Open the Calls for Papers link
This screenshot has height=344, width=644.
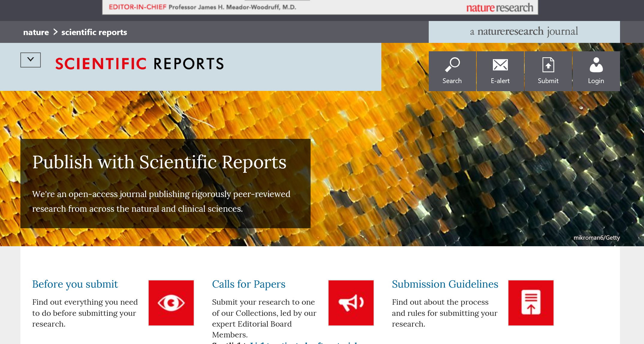coord(249,284)
